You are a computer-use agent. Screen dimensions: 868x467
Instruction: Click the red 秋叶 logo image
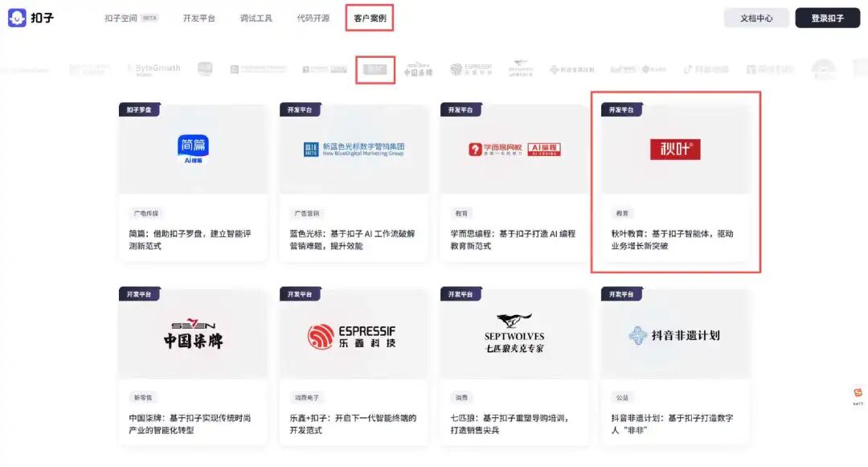pos(675,150)
